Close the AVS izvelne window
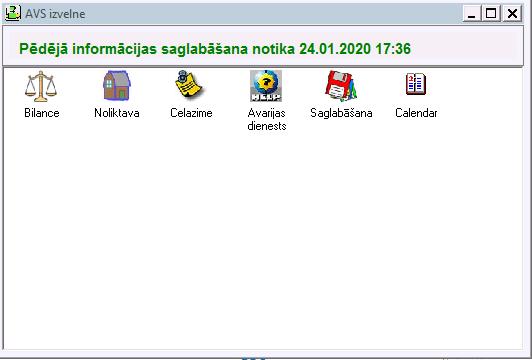The image size is (532, 360). pyautogui.click(x=512, y=14)
